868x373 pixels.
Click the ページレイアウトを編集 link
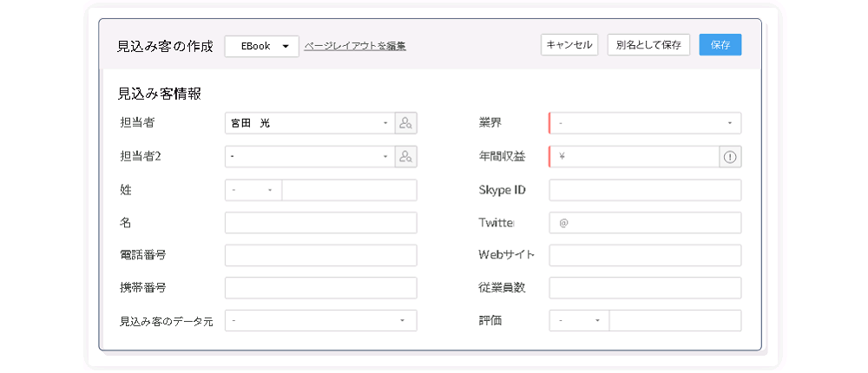[355, 47]
